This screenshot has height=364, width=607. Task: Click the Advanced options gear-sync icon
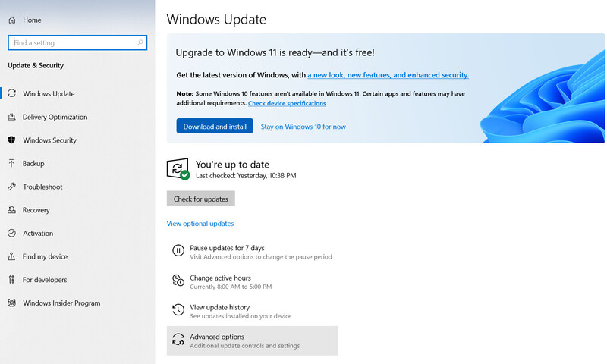pos(178,339)
